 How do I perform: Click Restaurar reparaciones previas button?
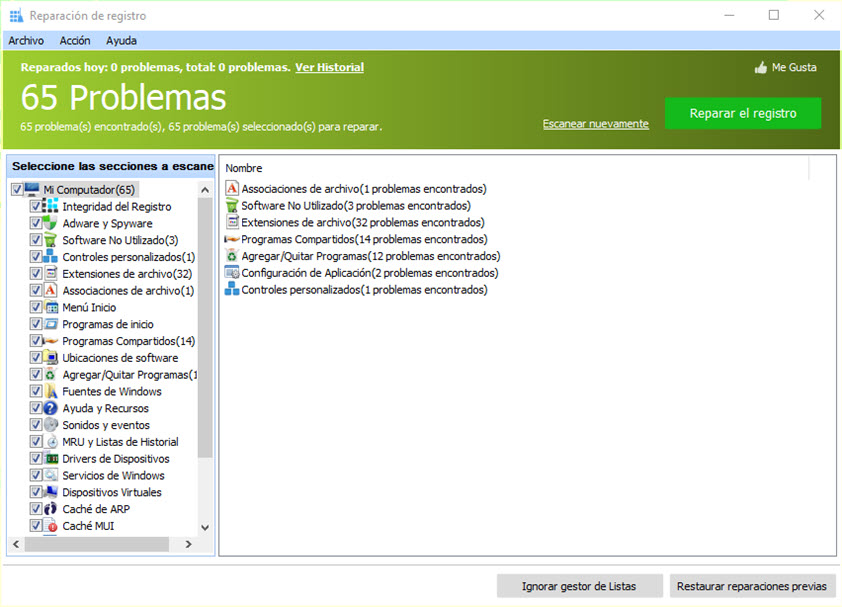click(751, 586)
